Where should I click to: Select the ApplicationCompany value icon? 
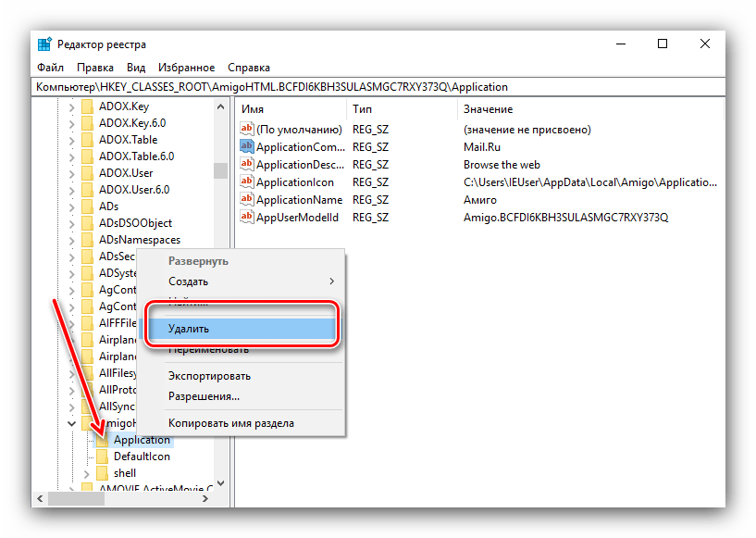(246, 147)
